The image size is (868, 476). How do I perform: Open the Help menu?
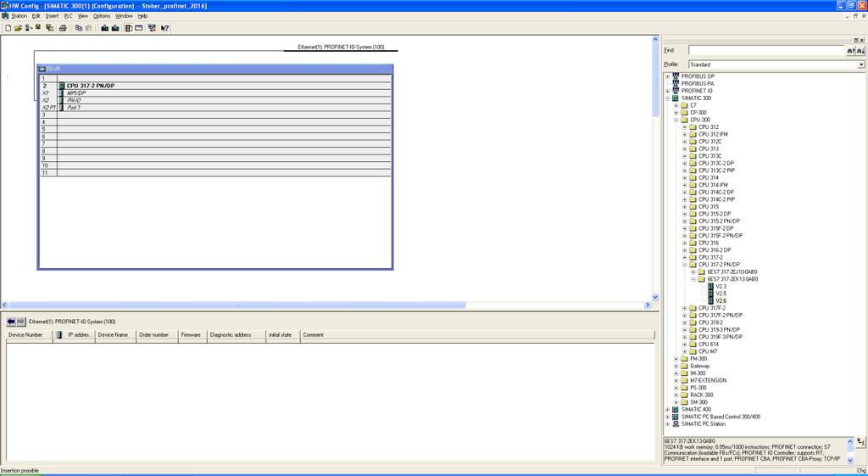(142, 16)
